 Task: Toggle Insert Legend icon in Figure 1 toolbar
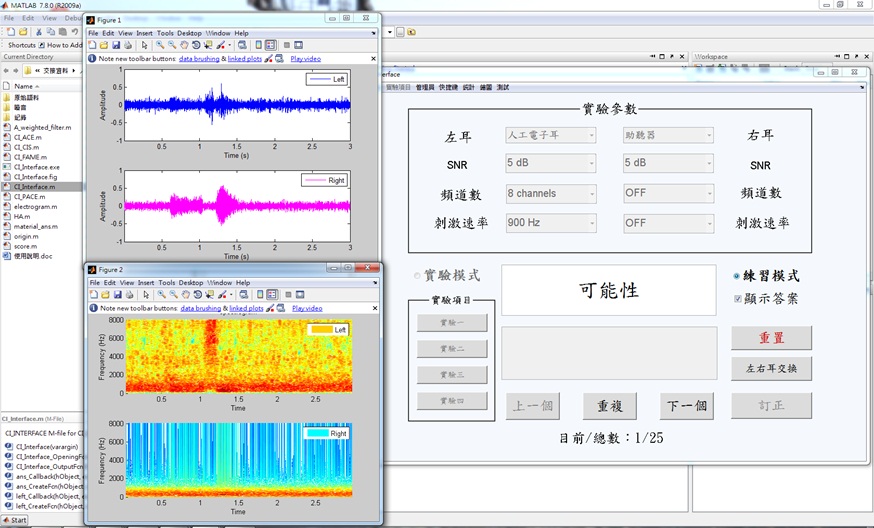click(271, 45)
